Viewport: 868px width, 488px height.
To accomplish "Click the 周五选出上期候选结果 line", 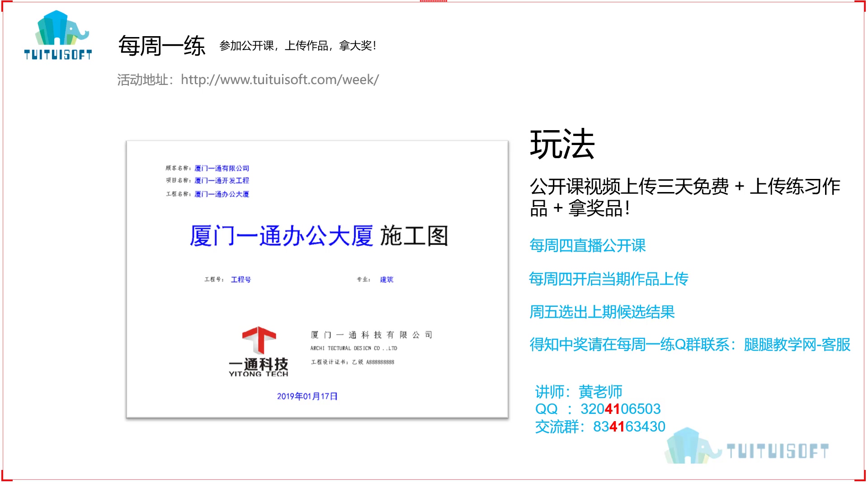I will [x=602, y=312].
